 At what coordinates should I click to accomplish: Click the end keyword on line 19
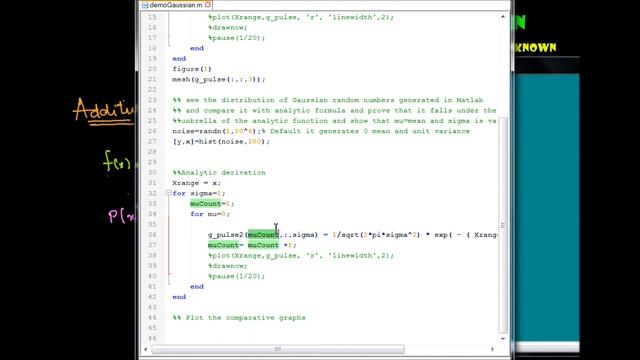click(x=179, y=58)
